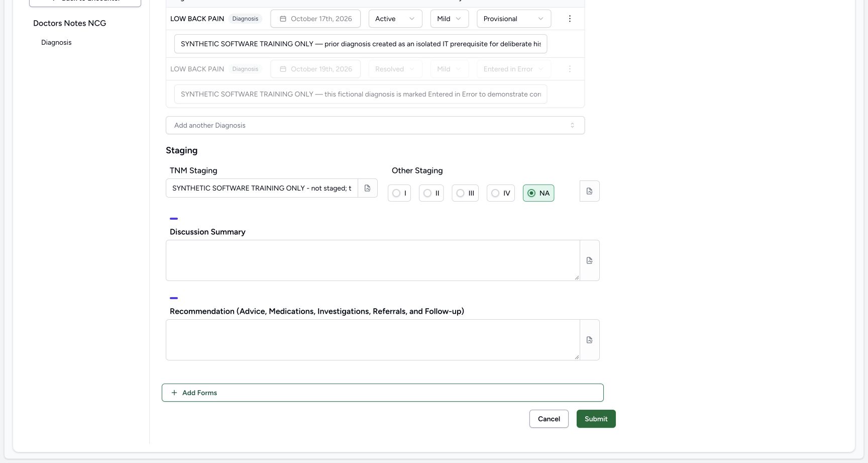Screen dimensions: 868x463
Task: Click into the Discussion Summary text area
Action: pos(373,260)
